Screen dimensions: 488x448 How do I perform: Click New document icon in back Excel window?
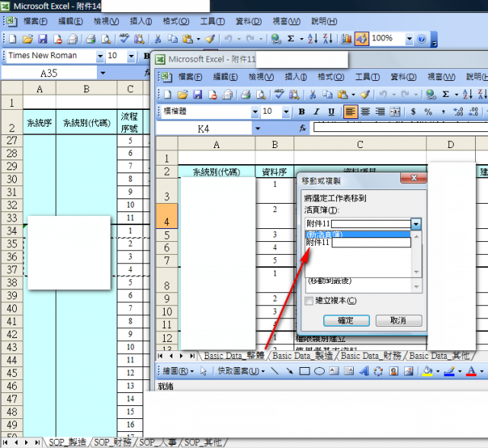click(13, 39)
